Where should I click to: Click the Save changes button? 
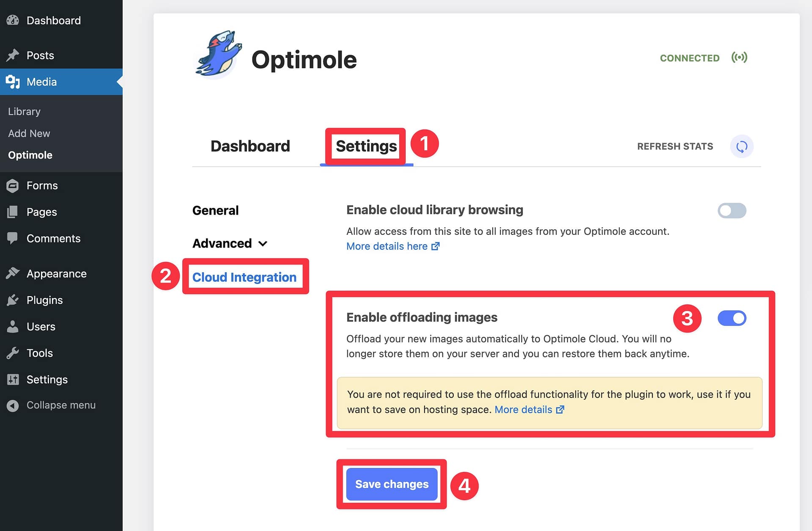(x=391, y=484)
